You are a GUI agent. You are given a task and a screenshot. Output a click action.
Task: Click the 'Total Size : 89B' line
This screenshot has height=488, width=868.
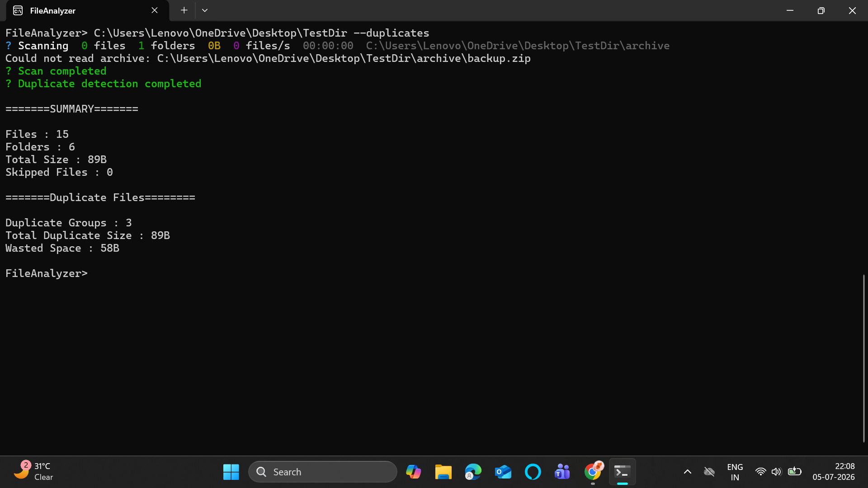pyautogui.click(x=56, y=160)
